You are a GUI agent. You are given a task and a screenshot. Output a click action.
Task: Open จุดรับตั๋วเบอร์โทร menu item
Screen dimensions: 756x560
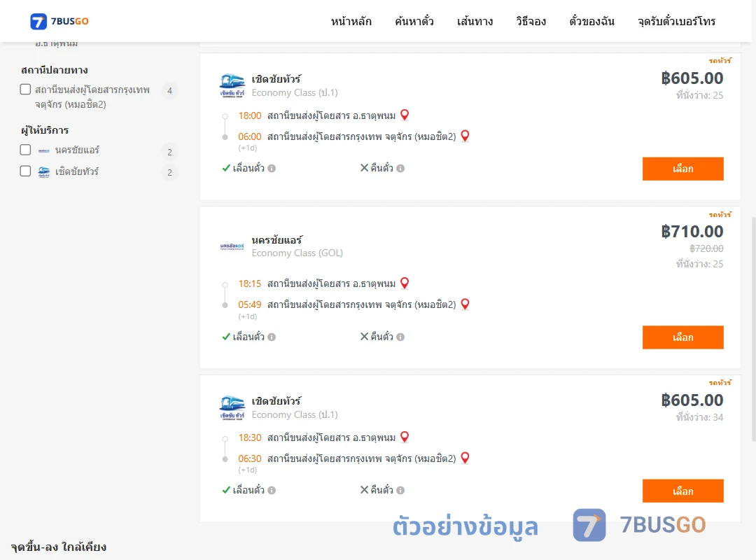pyautogui.click(x=676, y=21)
